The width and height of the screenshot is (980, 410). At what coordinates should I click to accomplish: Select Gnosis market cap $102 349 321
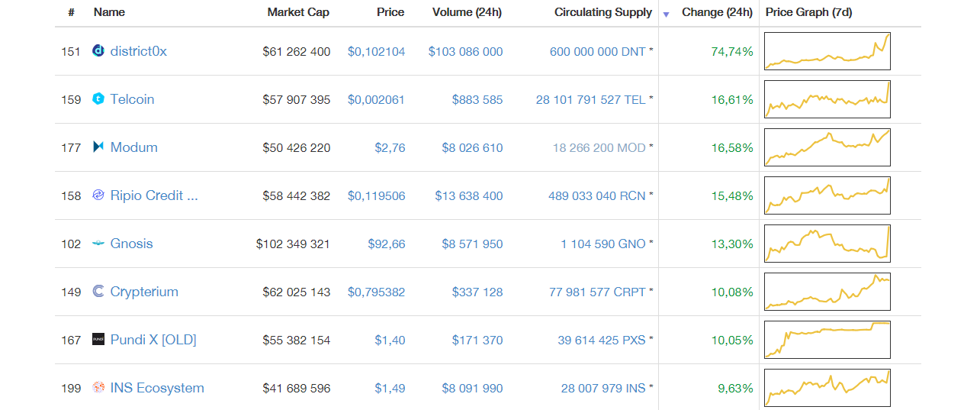(x=294, y=244)
